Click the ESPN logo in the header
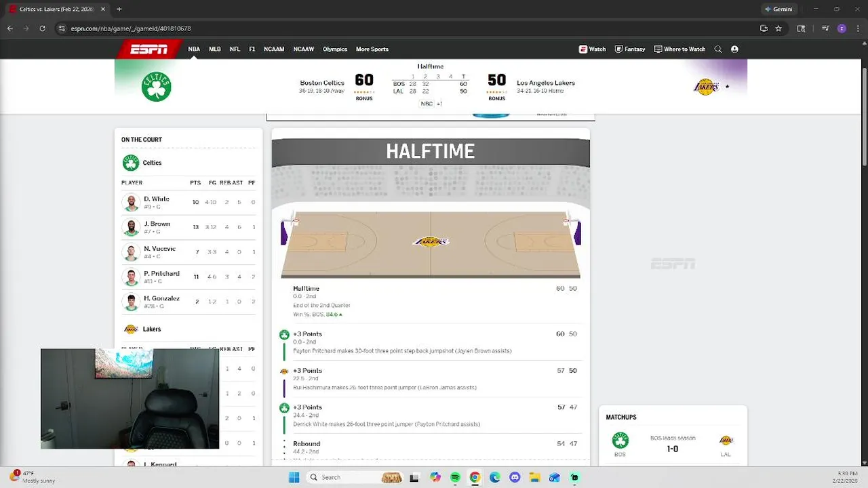 149,49
